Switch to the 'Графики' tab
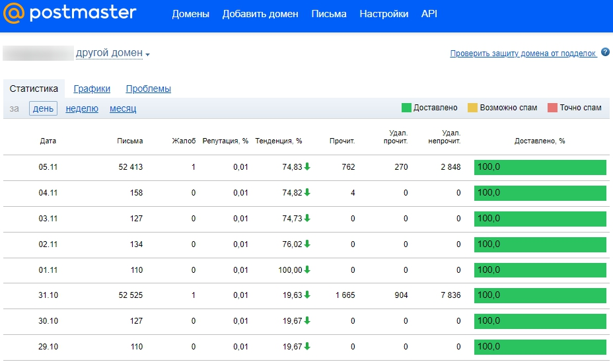This screenshot has width=613, height=364. coord(92,89)
